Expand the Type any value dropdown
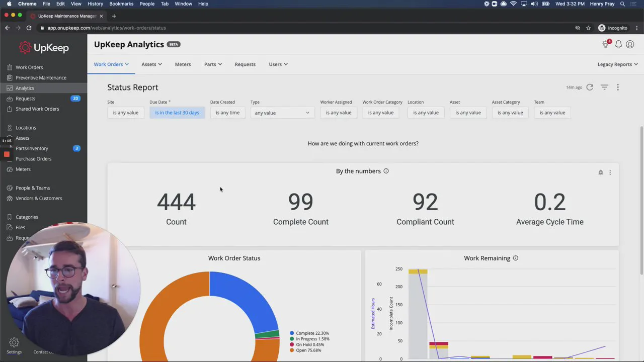This screenshot has width=644, height=362. 282,113
